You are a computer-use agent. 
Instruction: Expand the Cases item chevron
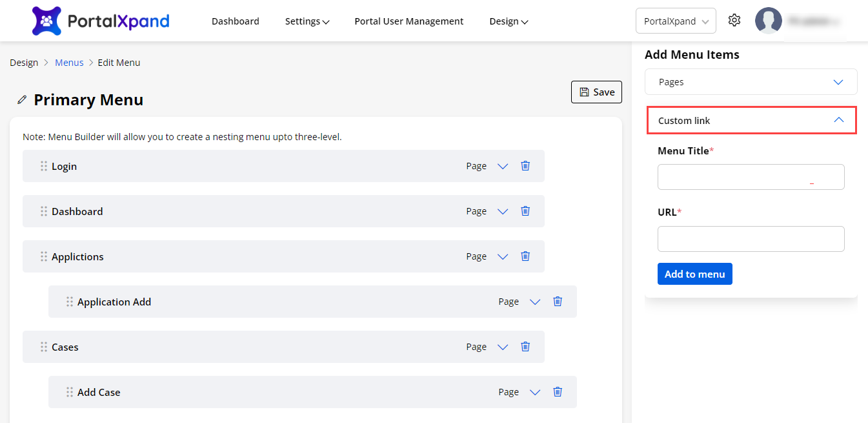tap(503, 347)
